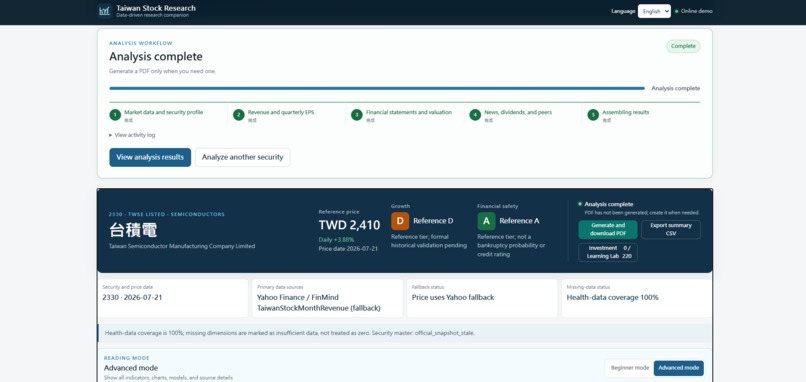Click Export summary CSV button
The width and height of the screenshot is (806, 382).
pos(671,230)
